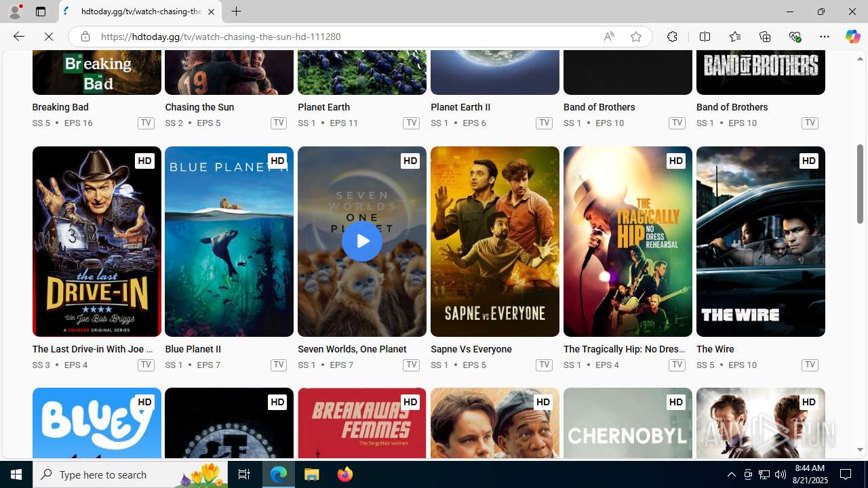This screenshot has height=488, width=868.
Task: Open Read aloud in address bar
Action: click(x=609, y=37)
